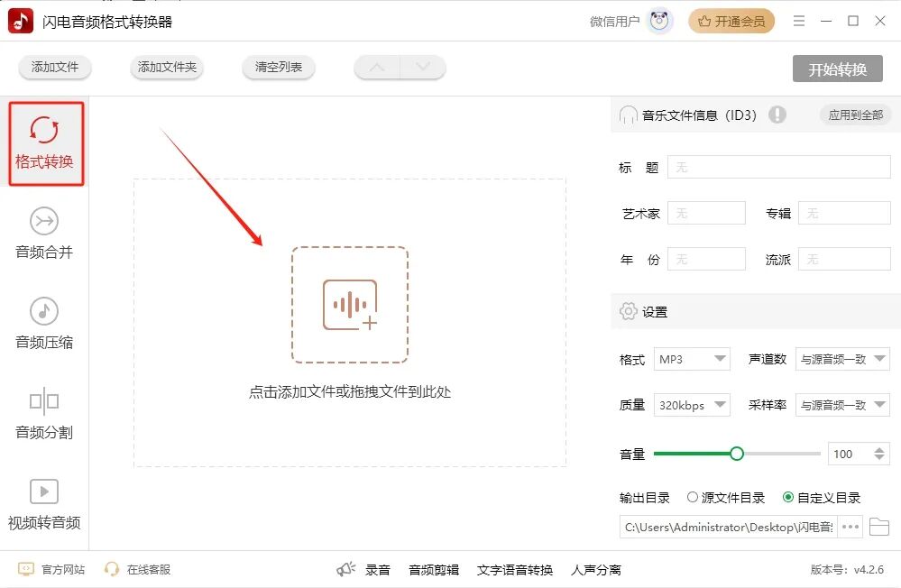
Task: Open the 视频转音频 tool
Action: pyautogui.click(x=44, y=503)
